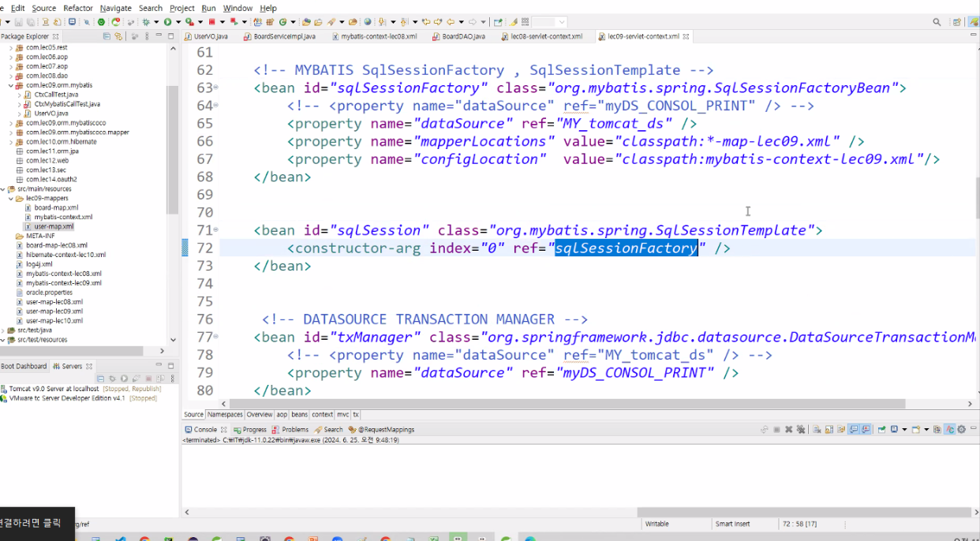This screenshot has height=541, width=980.
Task: Click the Debug bug icon in toolbar
Action: pos(146,22)
